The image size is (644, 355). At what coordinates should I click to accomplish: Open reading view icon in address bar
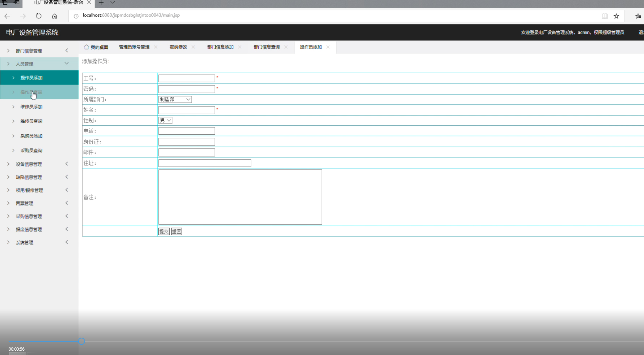[x=605, y=16]
